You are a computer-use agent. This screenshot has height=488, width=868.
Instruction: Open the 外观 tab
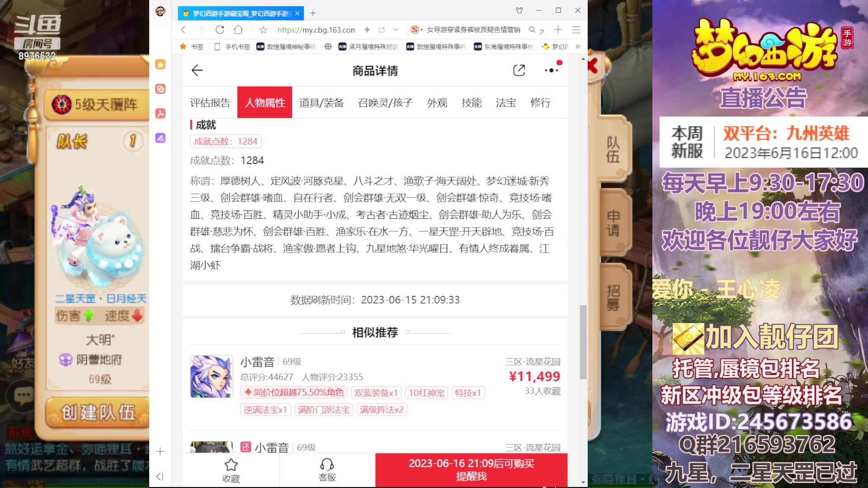click(437, 103)
